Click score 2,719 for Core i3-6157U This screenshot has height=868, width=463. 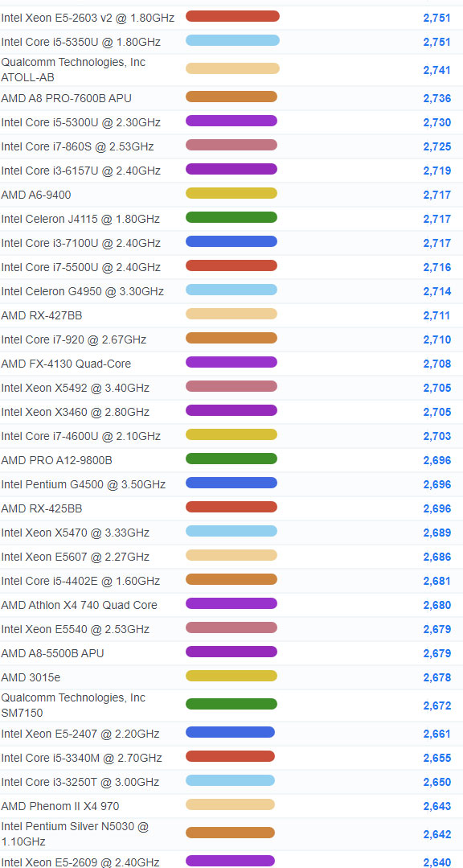(437, 171)
